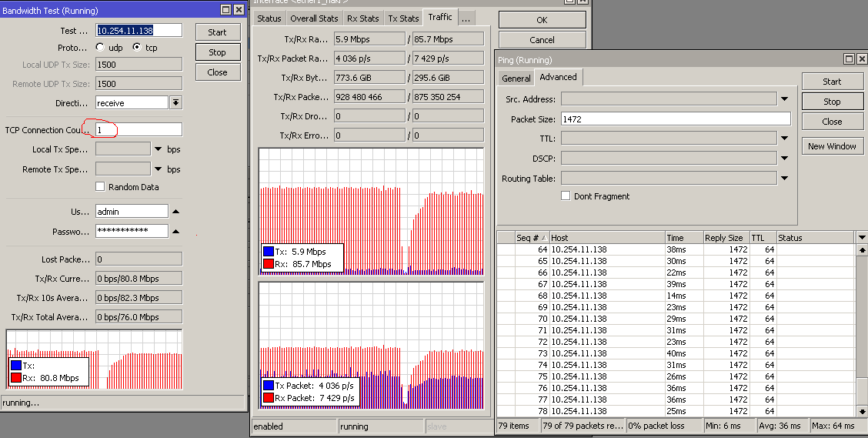868x438 pixels.
Task: Open the General tab in Ping
Action: tap(516, 79)
